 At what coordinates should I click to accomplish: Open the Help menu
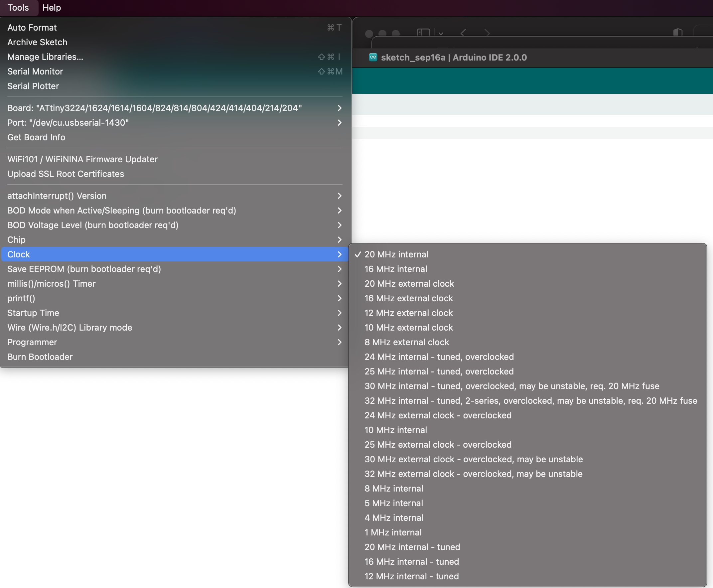tap(52, 7)
